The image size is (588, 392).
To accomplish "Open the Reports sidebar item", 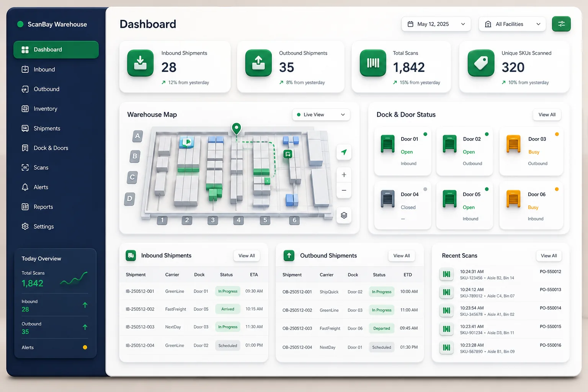I will click(56, 207).
